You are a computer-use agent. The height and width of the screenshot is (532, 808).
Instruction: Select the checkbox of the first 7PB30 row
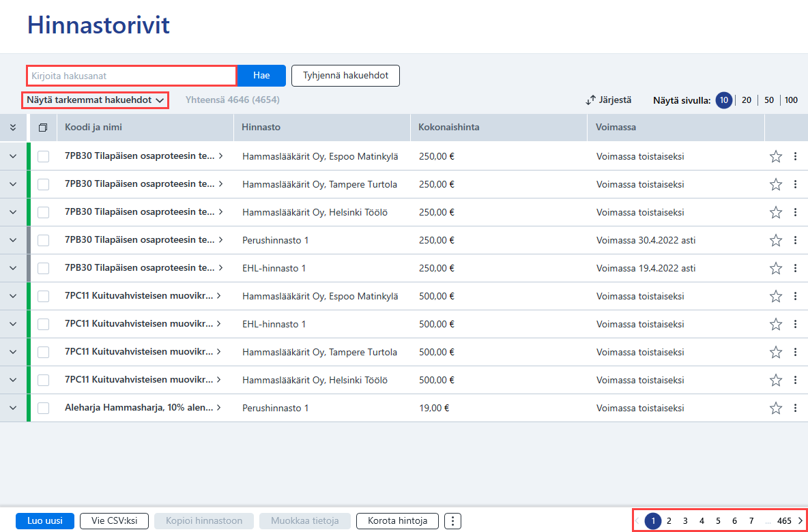point(43,157)
